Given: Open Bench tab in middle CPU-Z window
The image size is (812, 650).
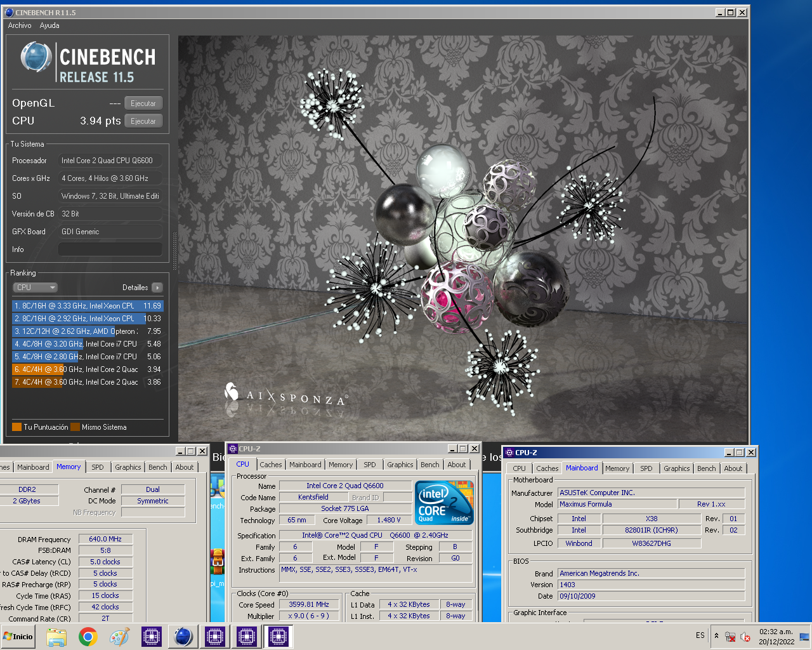Looking at the screenshot, I should [430, 465].
